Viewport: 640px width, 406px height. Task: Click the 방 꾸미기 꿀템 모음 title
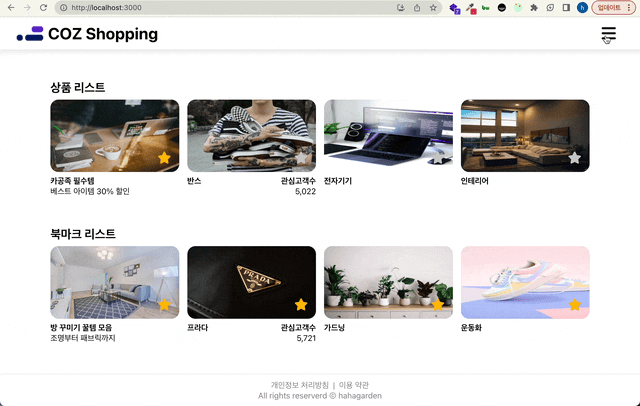[x=81, y=327]
